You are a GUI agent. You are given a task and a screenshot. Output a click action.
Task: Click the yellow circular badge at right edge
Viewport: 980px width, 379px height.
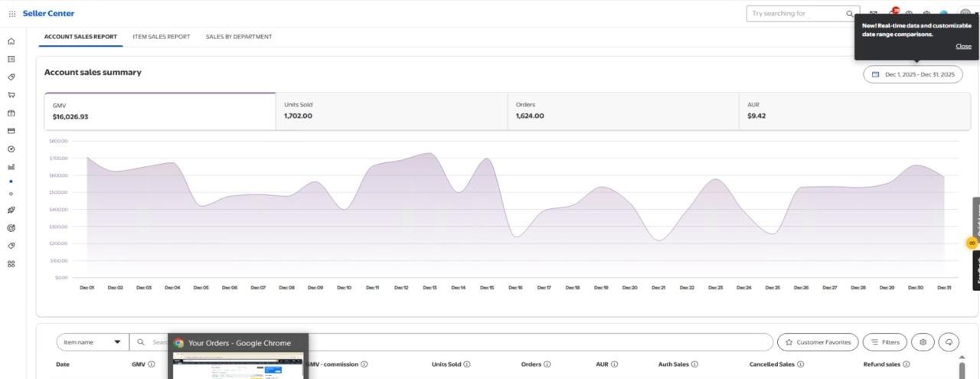tap(972, 243)
